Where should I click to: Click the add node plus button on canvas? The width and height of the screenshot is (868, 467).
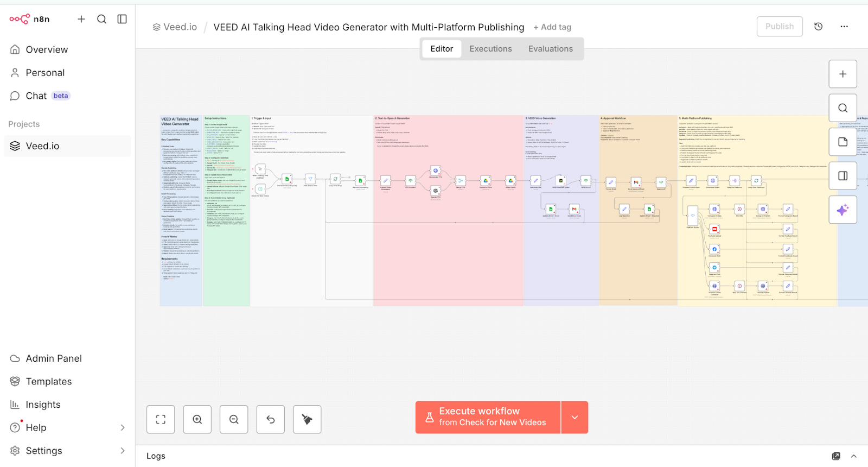tap(843, 74)
